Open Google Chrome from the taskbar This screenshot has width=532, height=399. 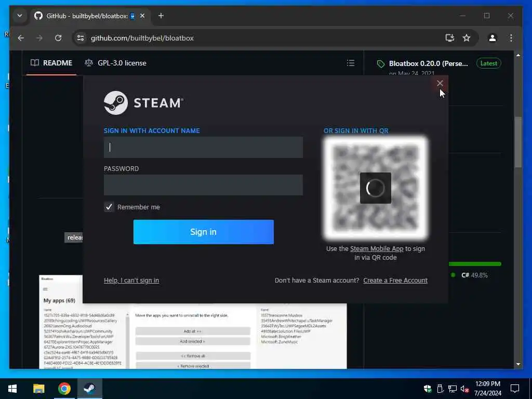(x=64, y=389)
